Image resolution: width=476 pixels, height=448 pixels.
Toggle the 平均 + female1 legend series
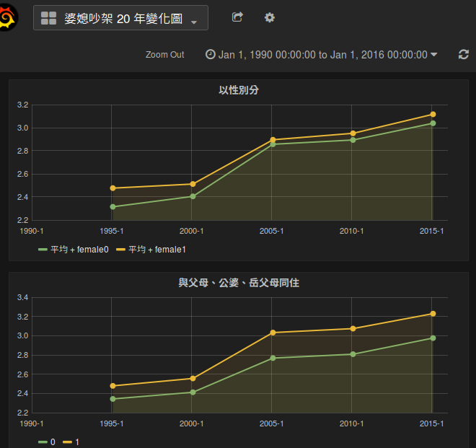[x=157, y=249]
